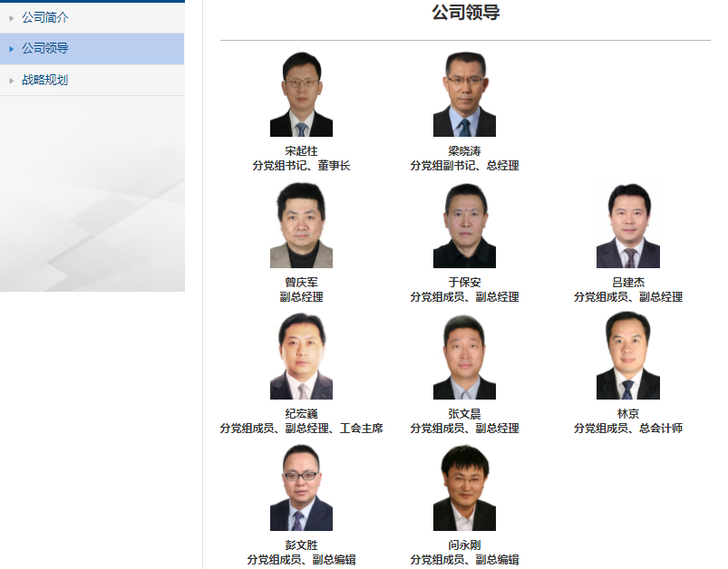Click the name 宋起柱 under the photo
Image resolution: width=728 pixels, height=569 pixels.
301,150
